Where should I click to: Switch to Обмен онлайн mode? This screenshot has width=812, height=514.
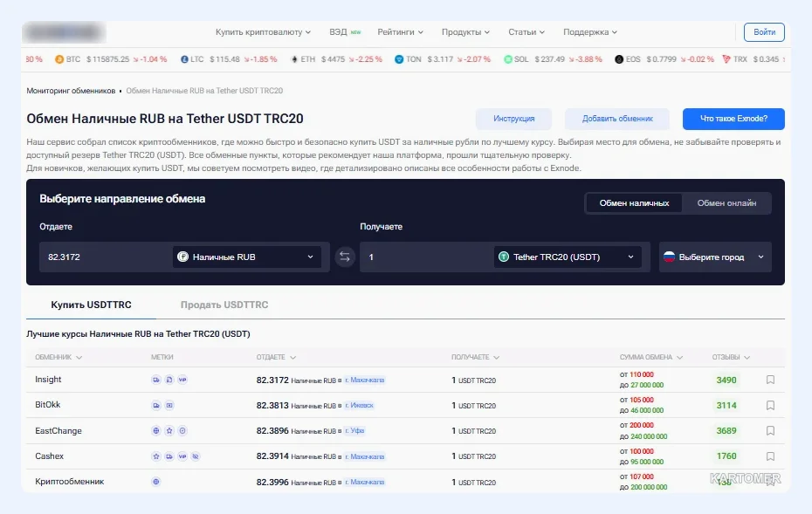[726, 203]
